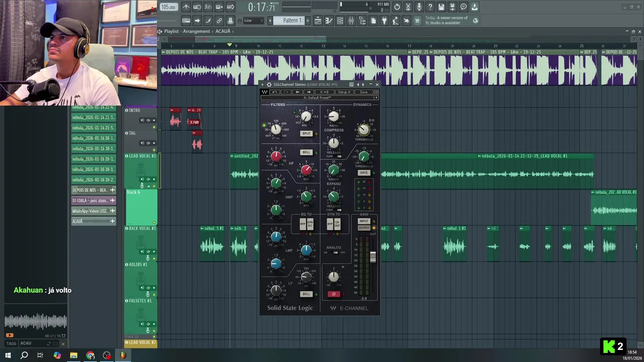Image resolution: width=644 pixels, height=362 pixels.
Task: Toggle the link-to-controller chain icon
Action: click(x=219, y=21)
